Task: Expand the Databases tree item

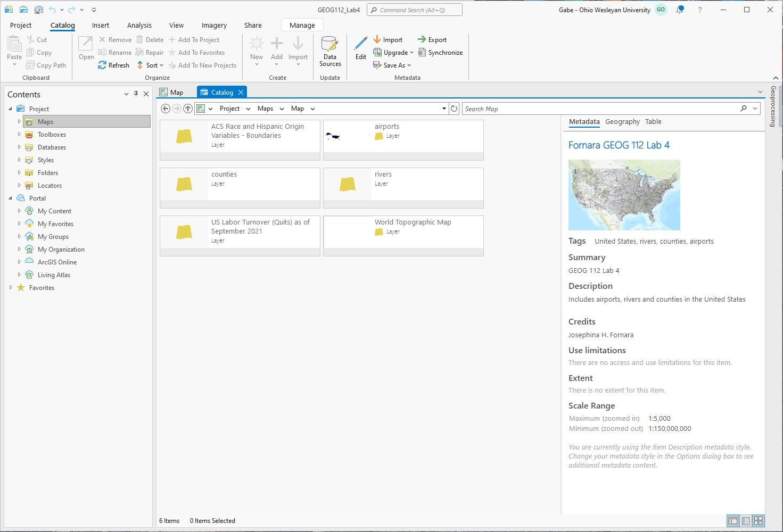Action: tap(20, 147)
